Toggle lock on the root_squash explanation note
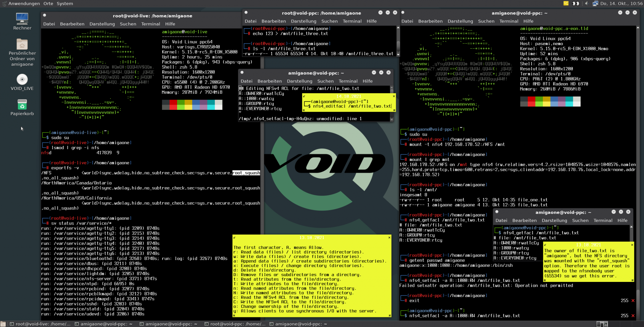This screenshot has height=327, width=644. (x=545, y=245)
